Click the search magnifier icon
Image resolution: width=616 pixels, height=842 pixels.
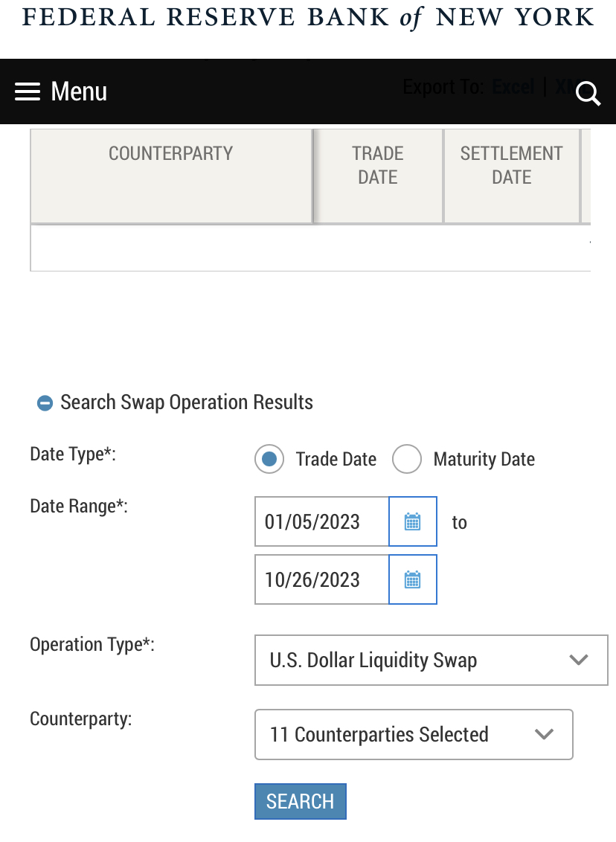pyautogui.click(x=588, y=94)
